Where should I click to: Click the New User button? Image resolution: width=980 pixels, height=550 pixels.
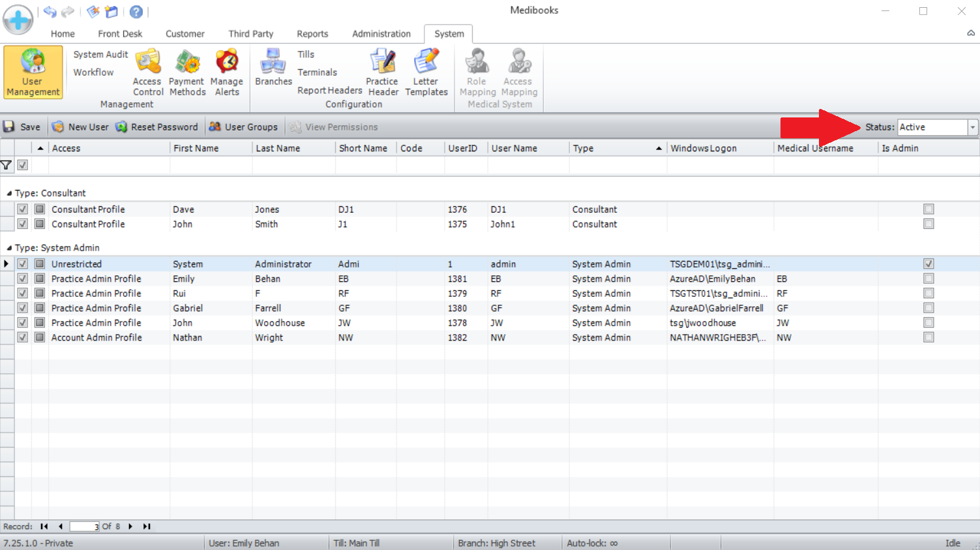pyautogui.click(x=81, y=127)
